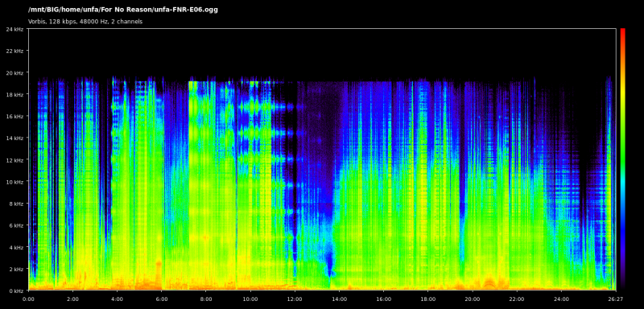Click the red top of the color scale
Screen dimensions: 644x309
[623, 32]
